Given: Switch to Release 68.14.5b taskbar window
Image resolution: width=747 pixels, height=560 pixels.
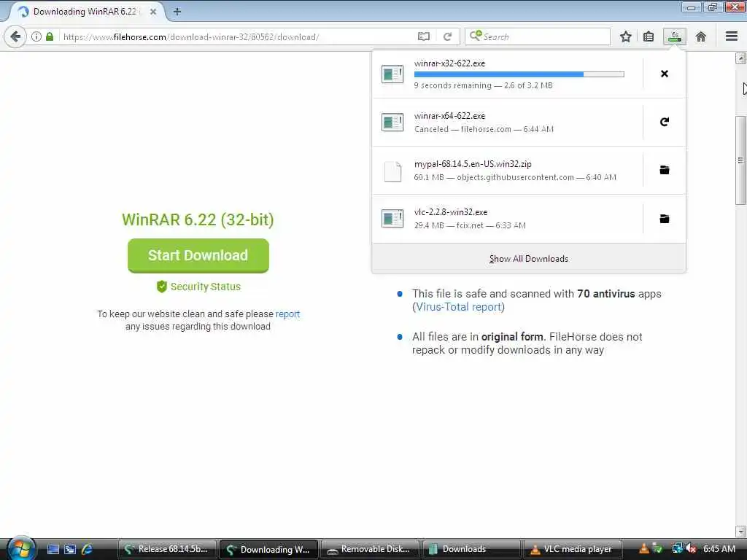Looking at the screenshot, I should point(167,549).
